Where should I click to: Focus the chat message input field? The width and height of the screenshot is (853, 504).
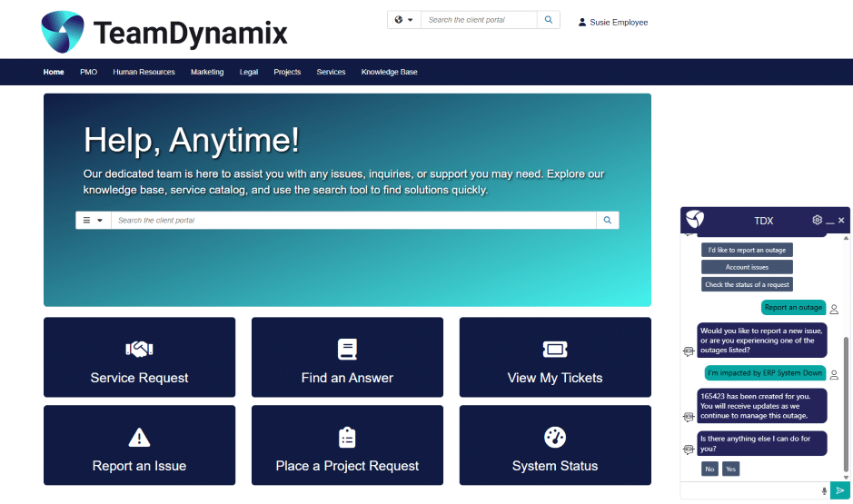pos(749,490)
